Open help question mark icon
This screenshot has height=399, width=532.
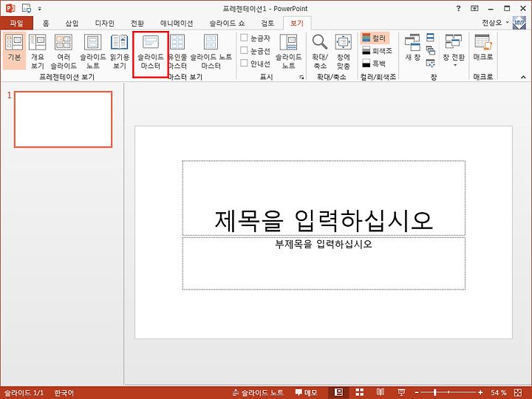click(458, 9)
